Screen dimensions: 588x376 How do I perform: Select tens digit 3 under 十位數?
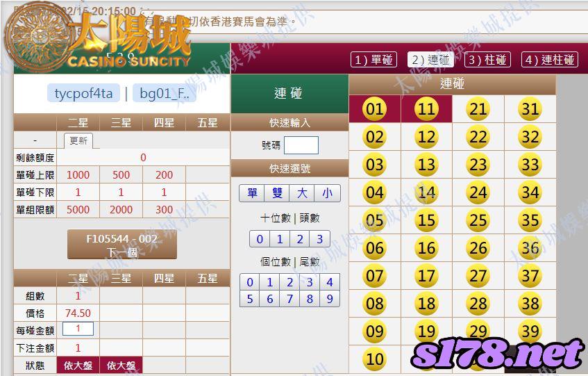[319, 239]
